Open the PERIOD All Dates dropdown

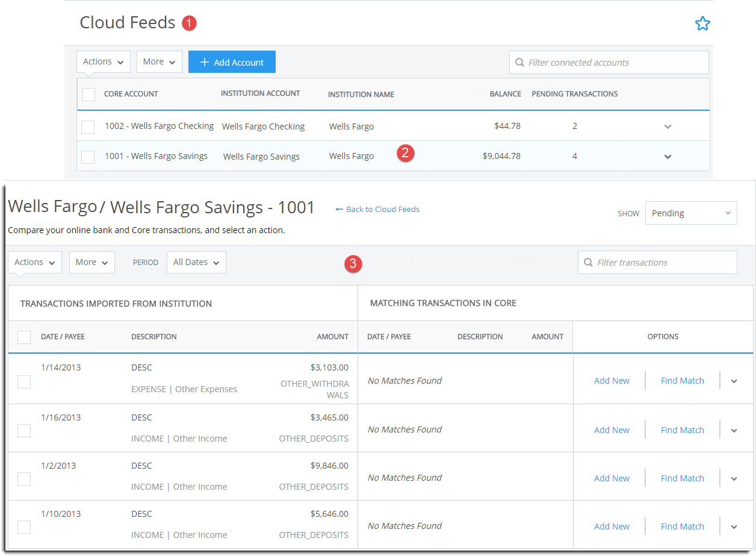click(x=196, y=262)
